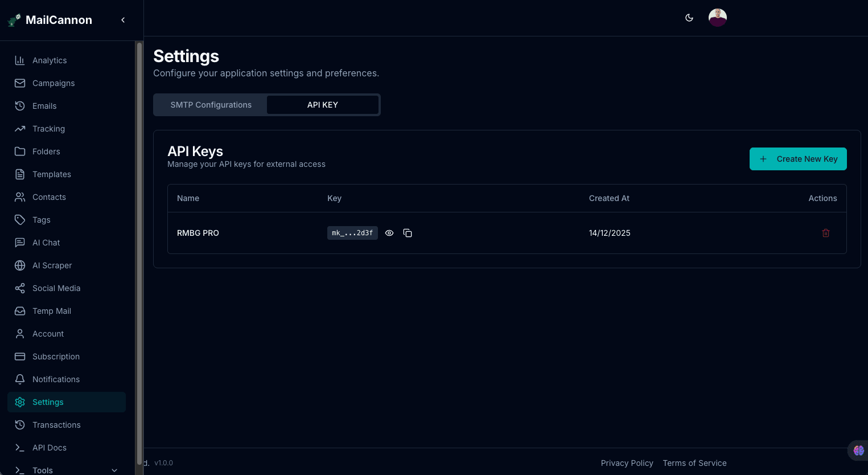Click the AI Scraper globe icon

[20, 265]
